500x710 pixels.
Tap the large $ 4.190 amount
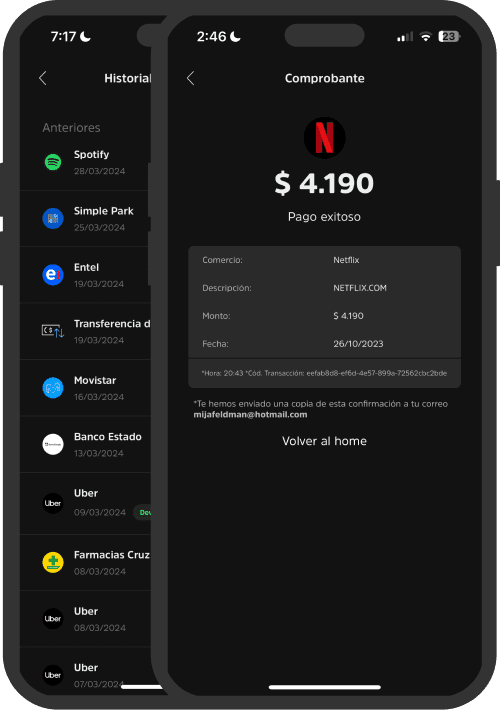[324, 183]
